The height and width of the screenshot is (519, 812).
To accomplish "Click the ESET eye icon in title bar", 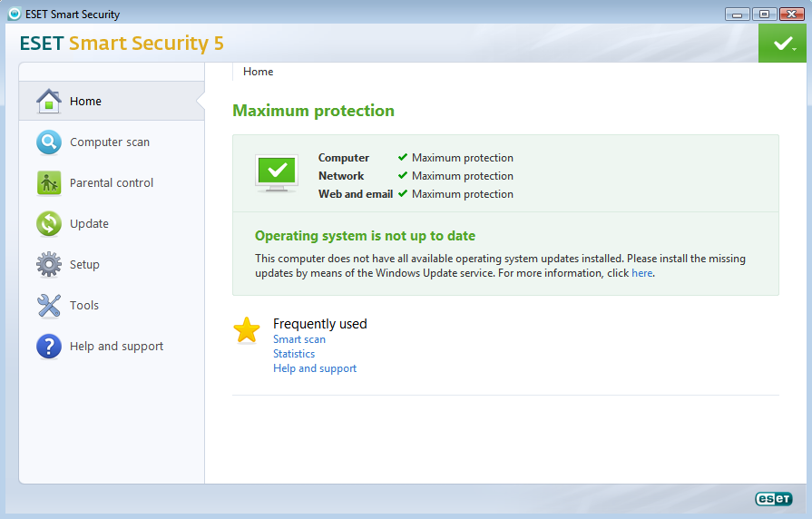I will 14,14.
